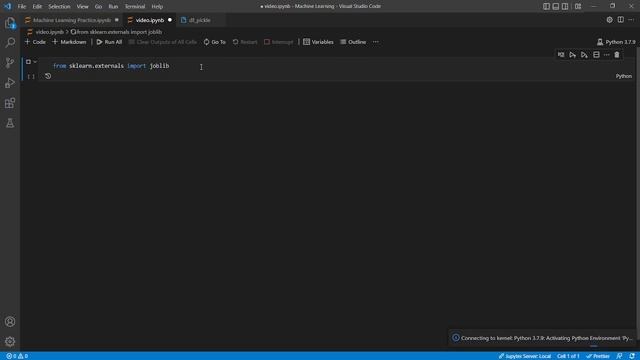Click Run All cells
Screen dimensions: 640x360
point(109,42)
